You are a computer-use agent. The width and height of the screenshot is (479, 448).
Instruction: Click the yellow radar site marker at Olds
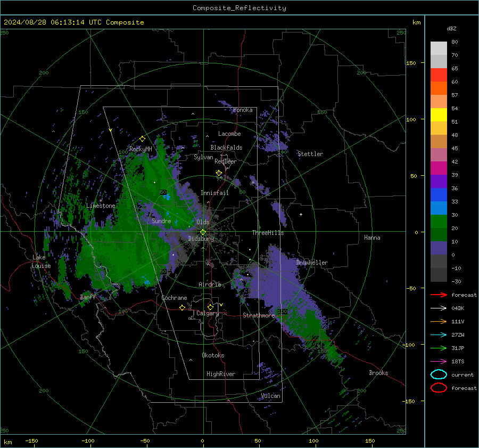[x=203, y=232]
